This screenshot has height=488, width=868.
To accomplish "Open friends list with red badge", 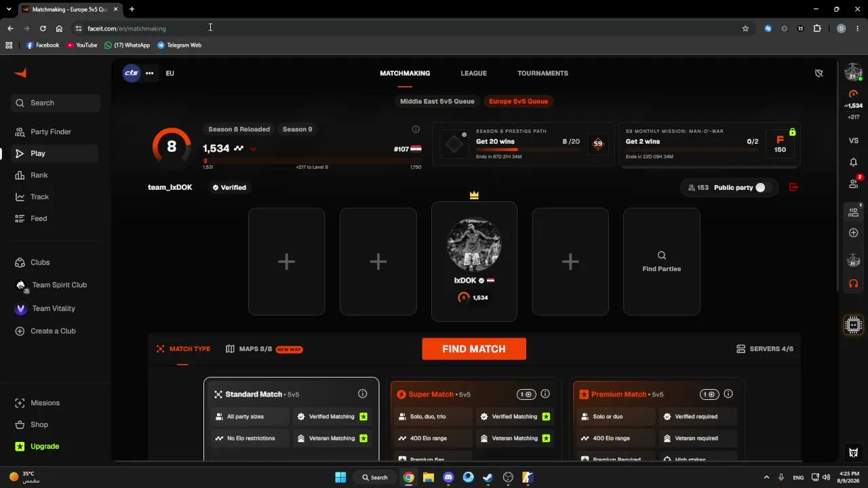I will click(854, 183).
